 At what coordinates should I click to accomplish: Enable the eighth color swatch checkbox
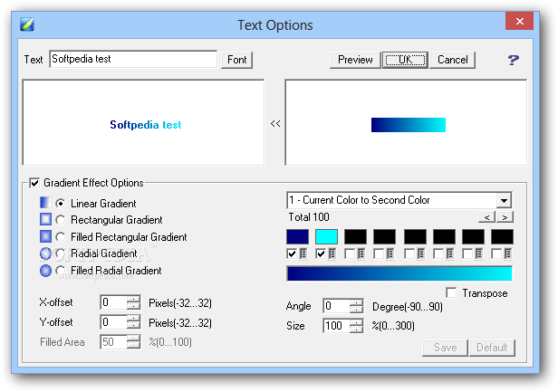(x=496, y=253)
